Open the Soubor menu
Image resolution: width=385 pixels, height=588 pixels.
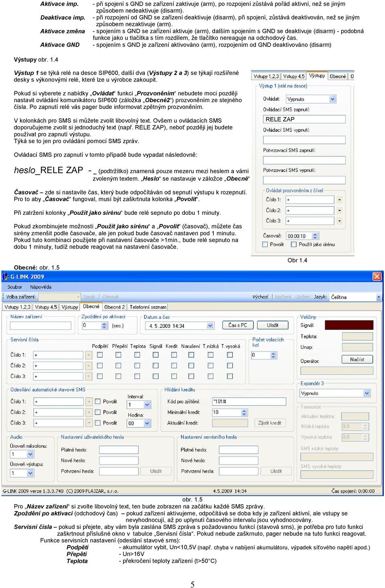[15, 287]
